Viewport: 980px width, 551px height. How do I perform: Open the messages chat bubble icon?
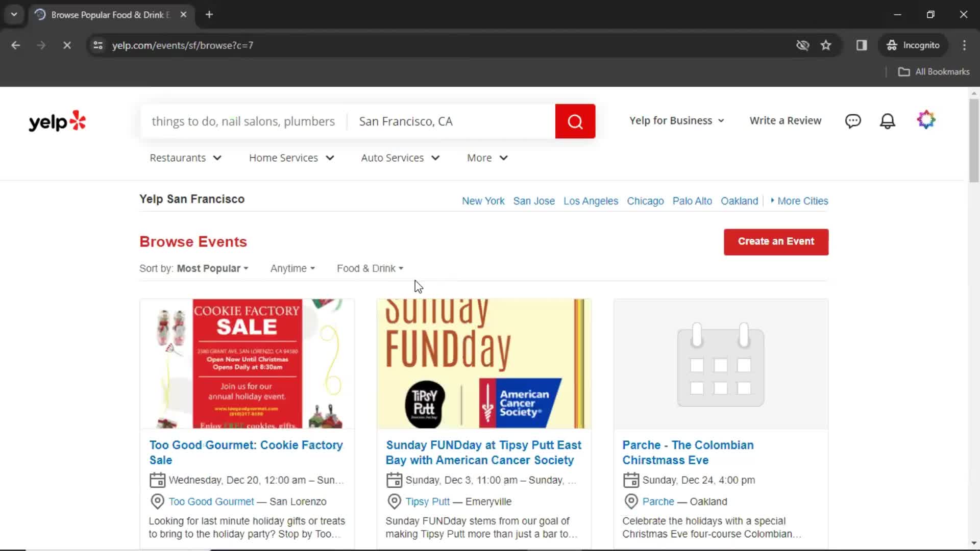click(853, 121)
